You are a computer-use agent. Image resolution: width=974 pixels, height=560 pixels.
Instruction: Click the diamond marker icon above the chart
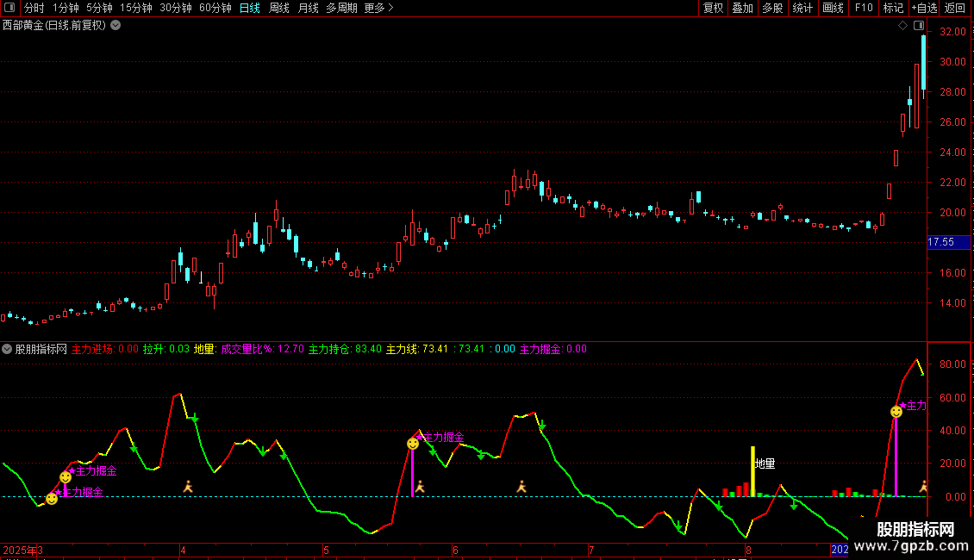[x=902, y=26]
